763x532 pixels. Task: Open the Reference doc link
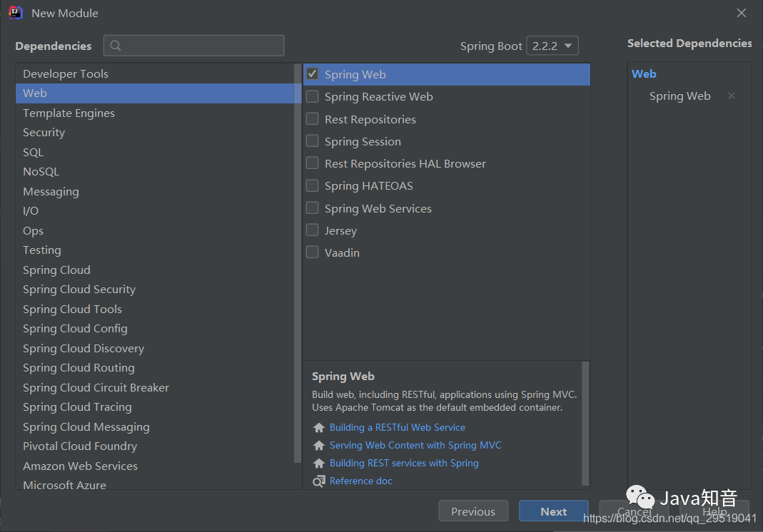coord(360,481)
